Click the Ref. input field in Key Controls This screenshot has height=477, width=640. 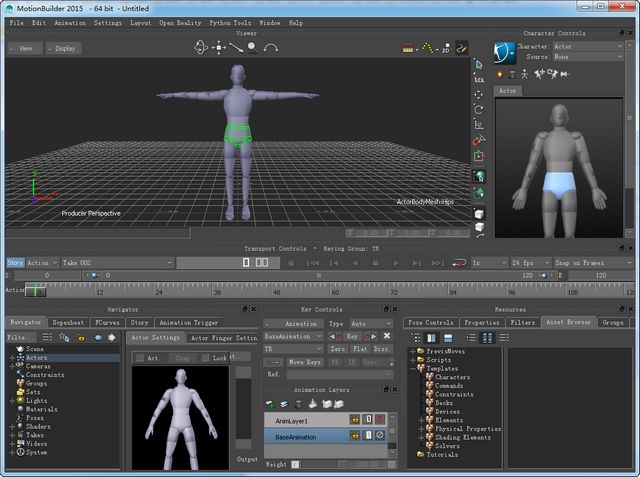(x=339, y=374)
